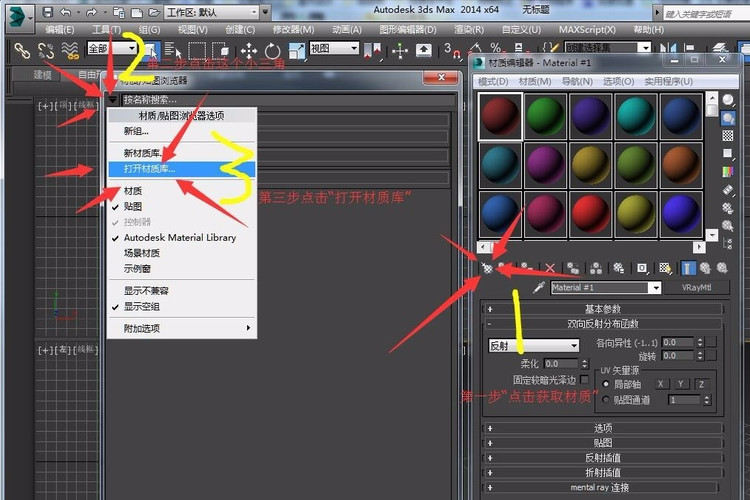Open the 反射 BRDF type dropdown
Image resolution: width=750 pixels, height=500 pixels.
[x=534, y=345]
